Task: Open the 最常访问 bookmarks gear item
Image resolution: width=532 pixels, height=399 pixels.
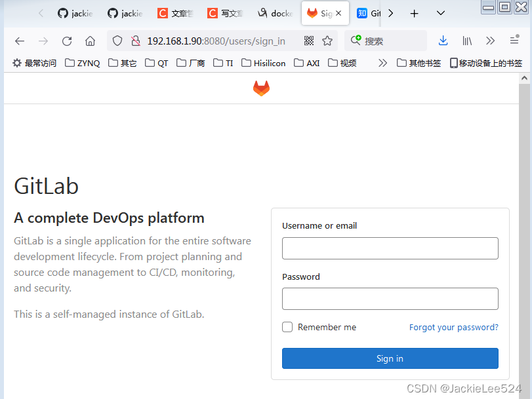Action: tap(34, 63)
